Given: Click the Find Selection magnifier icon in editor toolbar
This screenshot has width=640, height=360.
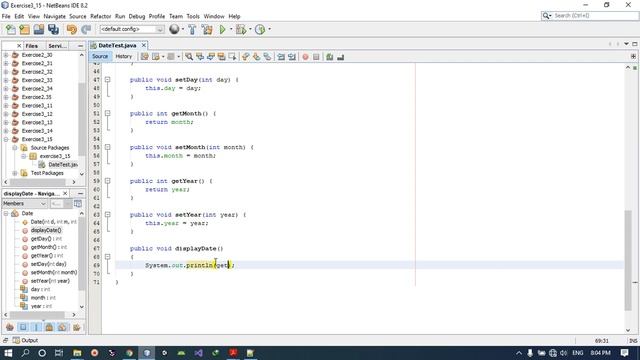Looking at the screenshot, I should pyautogui.click(x=189, y=57).
